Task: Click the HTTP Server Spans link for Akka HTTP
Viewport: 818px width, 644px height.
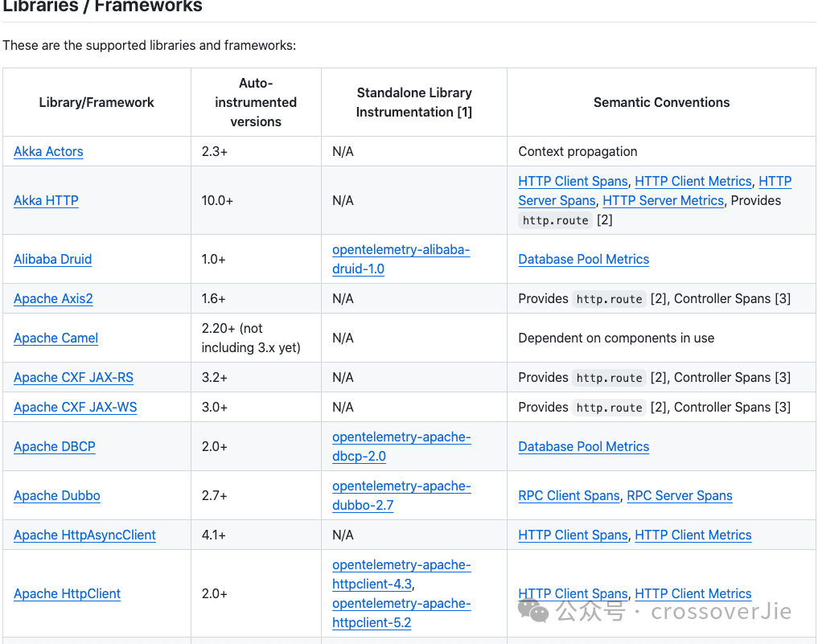Action: coord(557,200)
